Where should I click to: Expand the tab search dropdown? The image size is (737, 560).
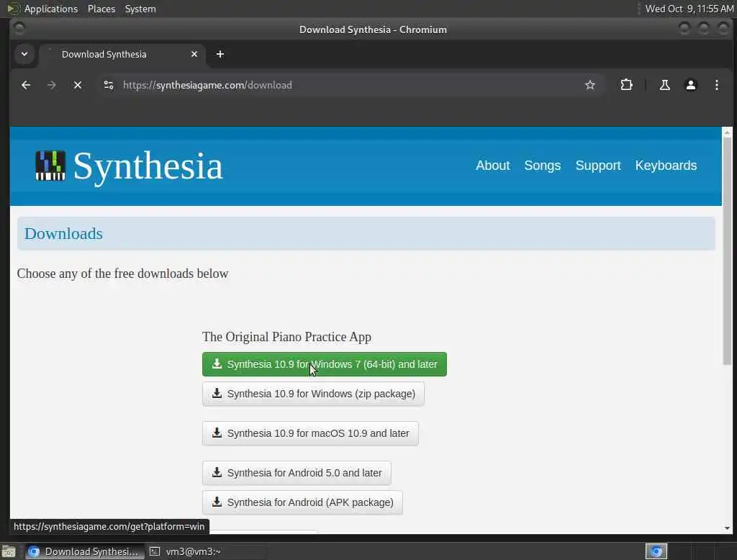pyautogui.click(x=24, y=54)
